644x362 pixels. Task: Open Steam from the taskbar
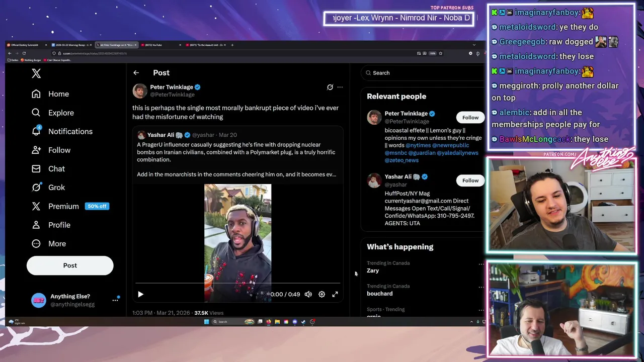coord(303,322)
